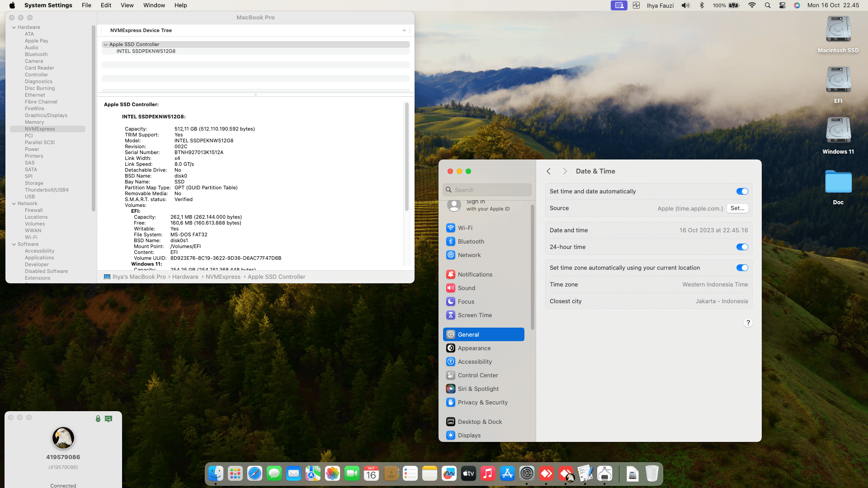The height and width of the screenshot is (488, 868).
Task: Open the Window menu
Action: pos(154,5)
